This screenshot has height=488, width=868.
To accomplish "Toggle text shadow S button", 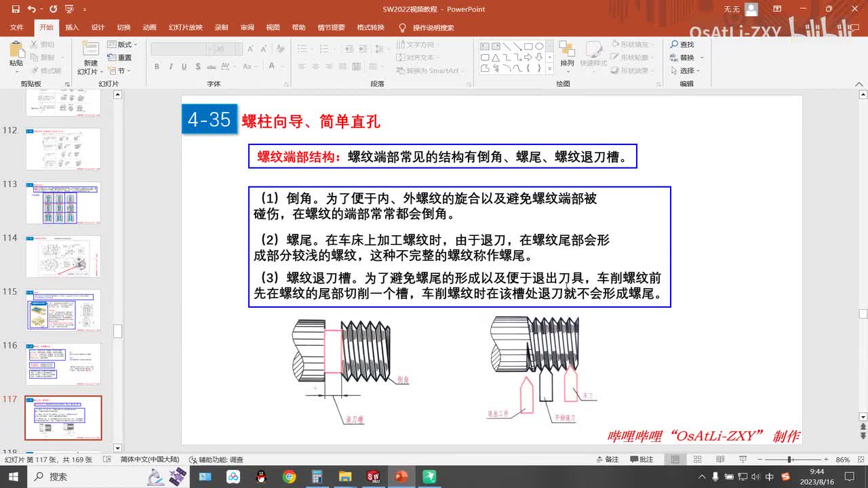I will [x=197, y=66].
